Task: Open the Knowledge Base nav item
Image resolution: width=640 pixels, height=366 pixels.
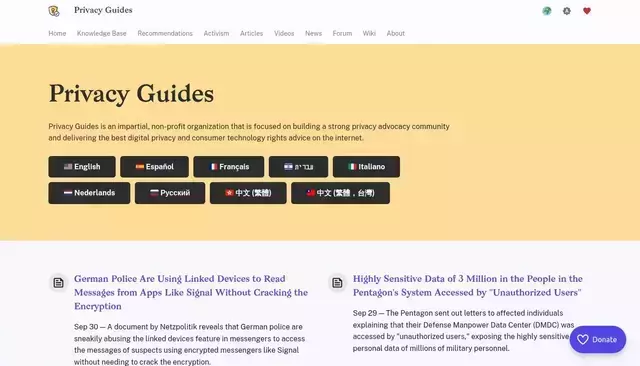Action: [x=102, y=33]
